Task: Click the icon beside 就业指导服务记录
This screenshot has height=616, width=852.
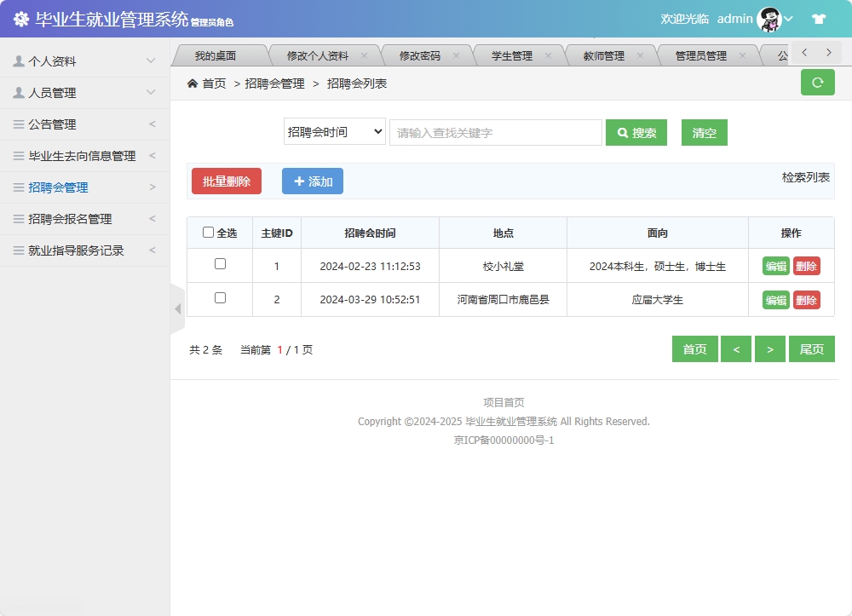Action: pyautogui.click(x=19, y=250)
